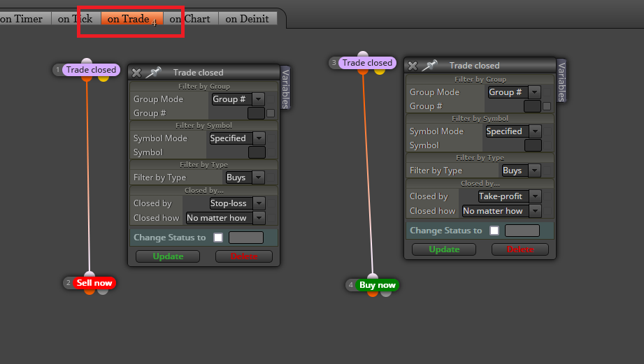Switch to the on Timer tab
644x364 pixels.
pyautogui.click(x=24, y=19)
